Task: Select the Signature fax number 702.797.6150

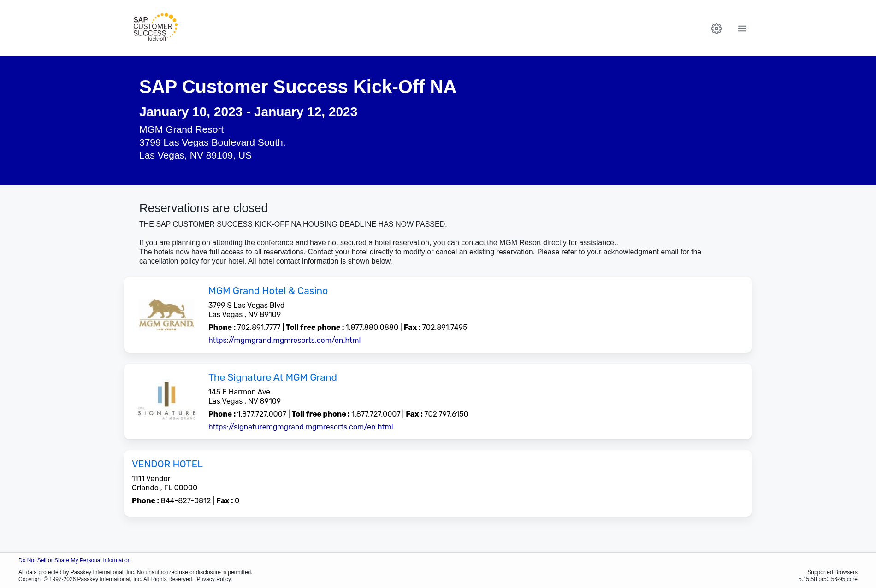Action: point(445,414)
